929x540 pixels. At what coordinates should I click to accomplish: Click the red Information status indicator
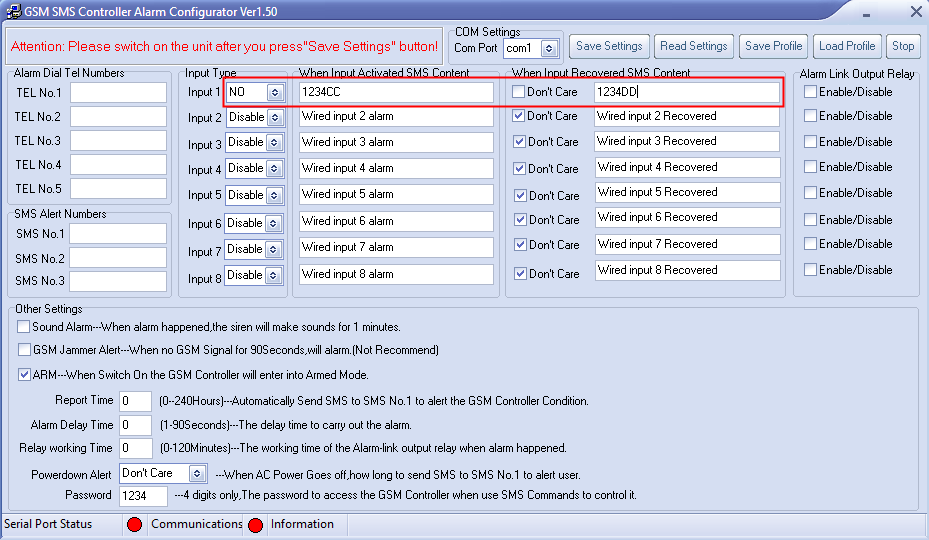click(255, 524)
